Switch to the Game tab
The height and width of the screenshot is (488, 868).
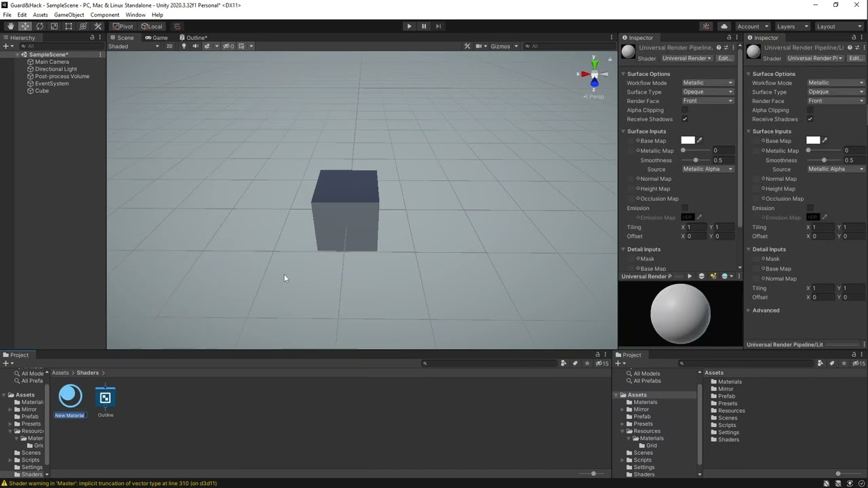[x=157, y=38]
